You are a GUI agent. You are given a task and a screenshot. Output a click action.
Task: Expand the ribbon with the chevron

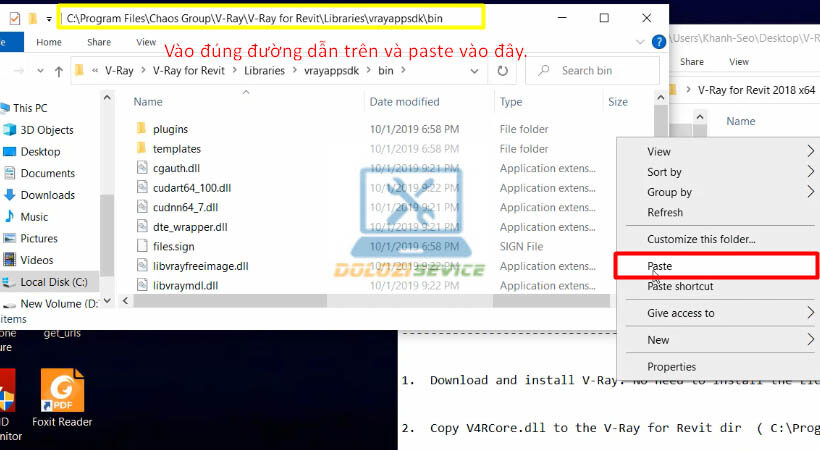tap(639, 42)
